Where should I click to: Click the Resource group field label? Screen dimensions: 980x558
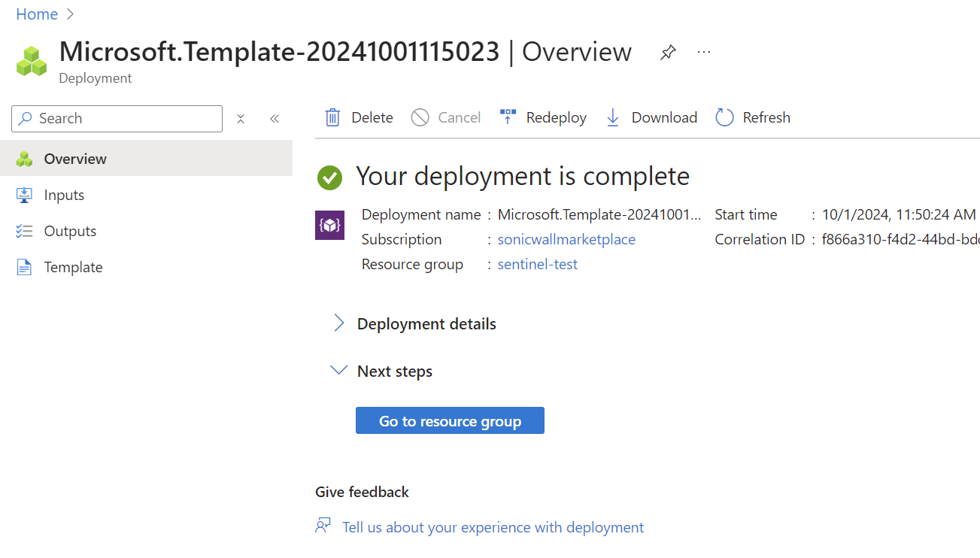[412, 264]
